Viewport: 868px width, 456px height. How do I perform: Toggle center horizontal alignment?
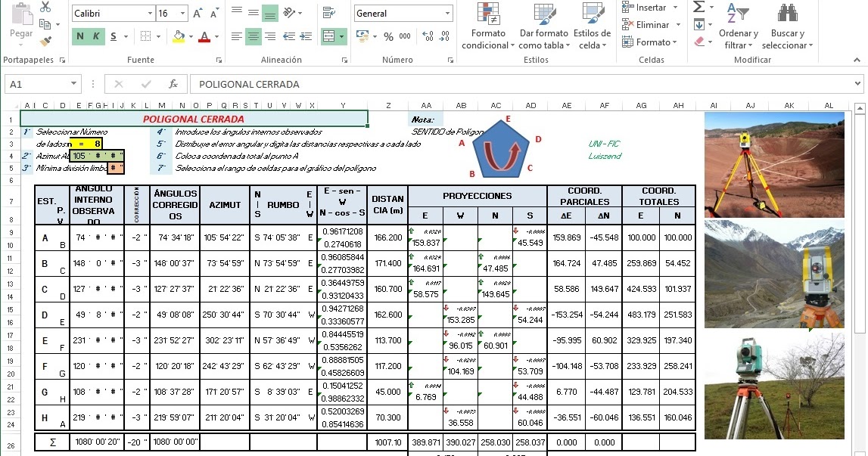coord(254,36)
